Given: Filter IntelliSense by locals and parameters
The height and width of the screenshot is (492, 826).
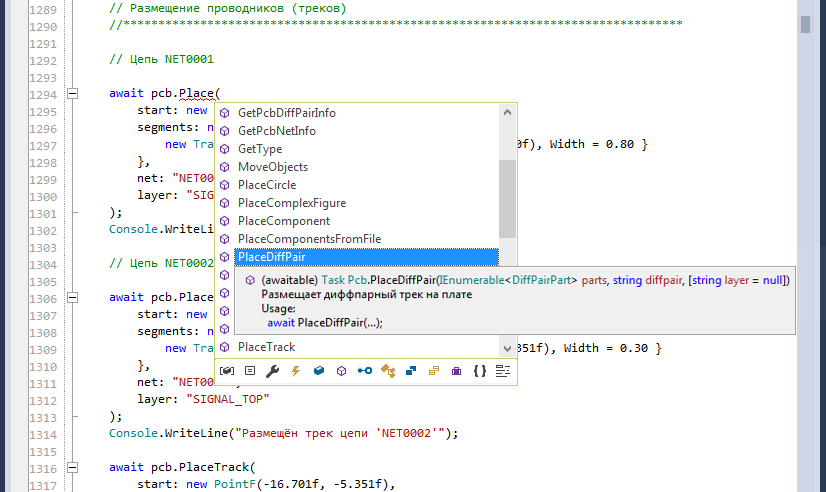Looking at the screenshot, I should point(227,371).
